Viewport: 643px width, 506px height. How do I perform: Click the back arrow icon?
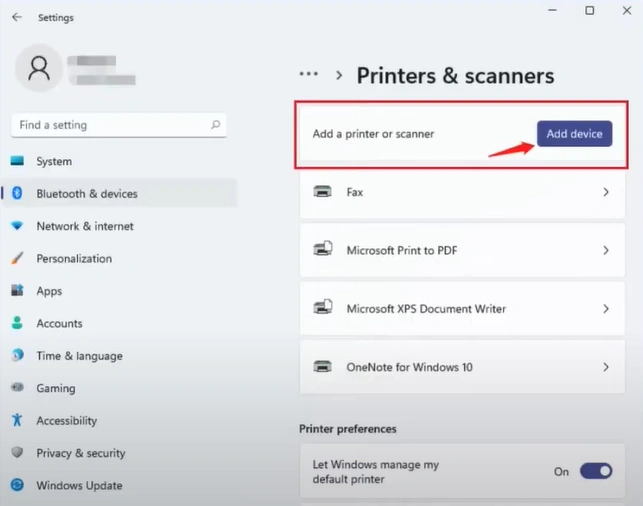[x=17, y=17]
